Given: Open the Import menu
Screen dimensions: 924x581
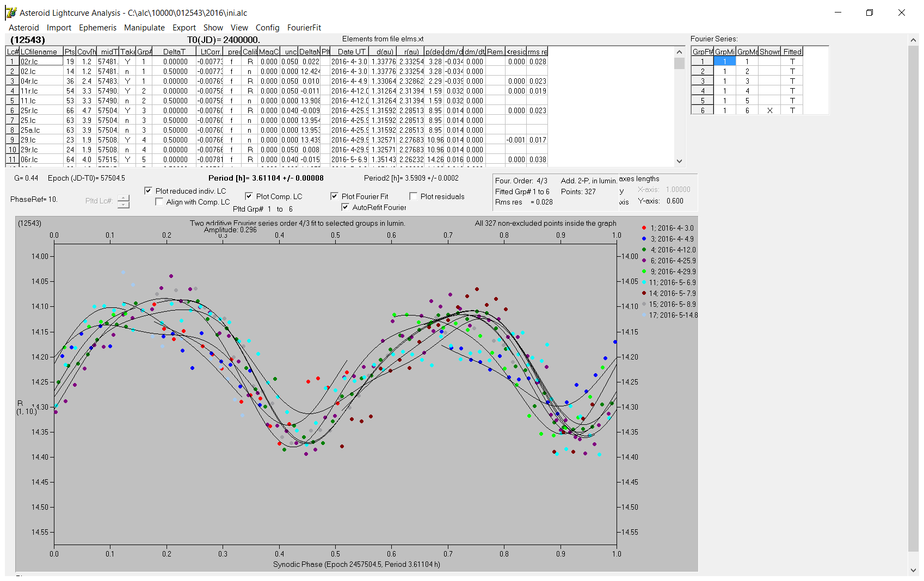Looking at the screenshot, I should click(x=59, y=28).
